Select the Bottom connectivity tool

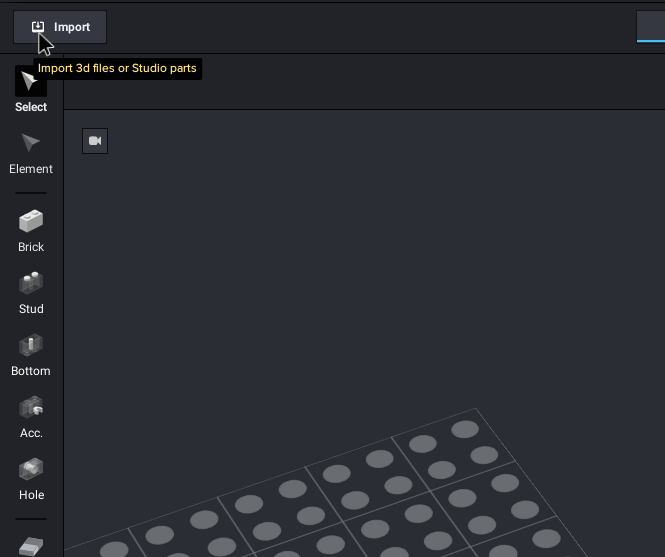(31, 355)
